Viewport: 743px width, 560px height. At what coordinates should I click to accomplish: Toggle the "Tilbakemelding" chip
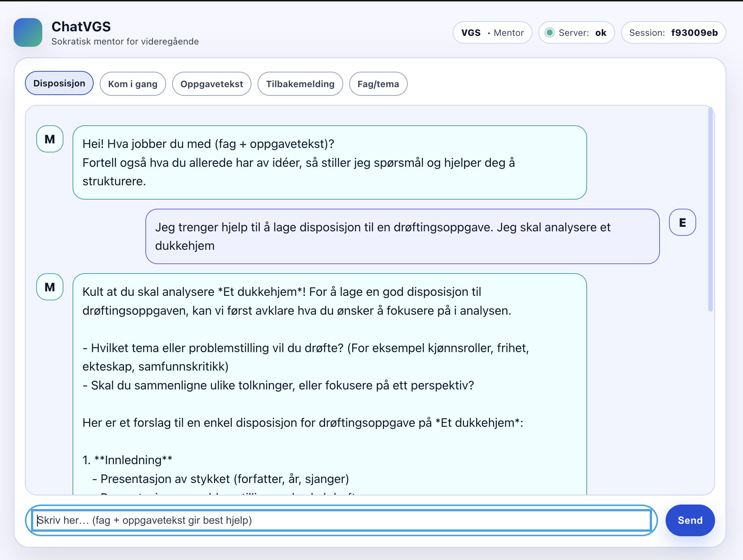point(300,84)
